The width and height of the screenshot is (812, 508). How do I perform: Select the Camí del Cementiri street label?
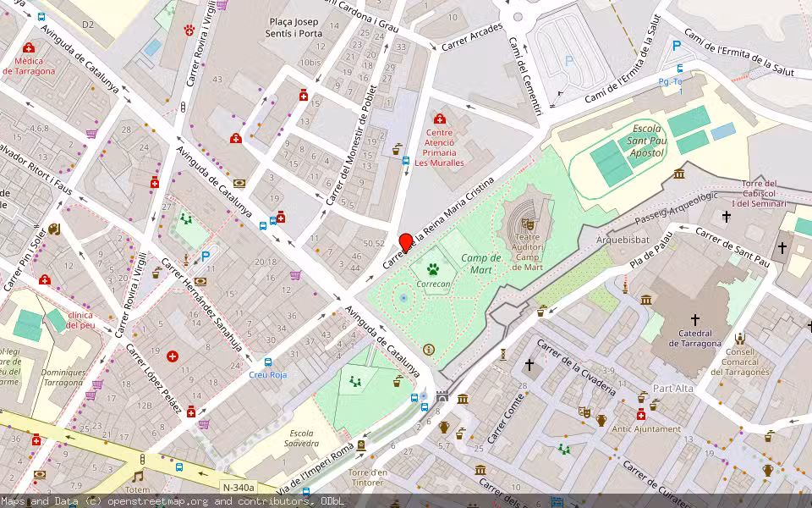[524, 75]
